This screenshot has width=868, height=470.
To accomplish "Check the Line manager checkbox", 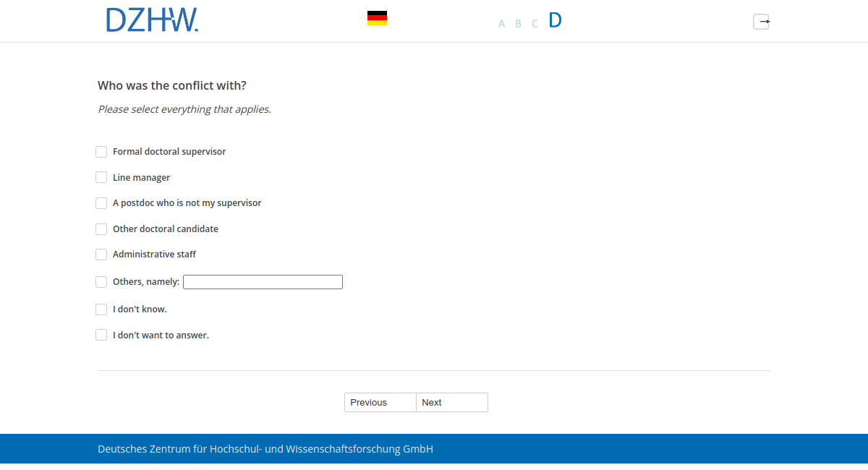I will click(101, 178).
